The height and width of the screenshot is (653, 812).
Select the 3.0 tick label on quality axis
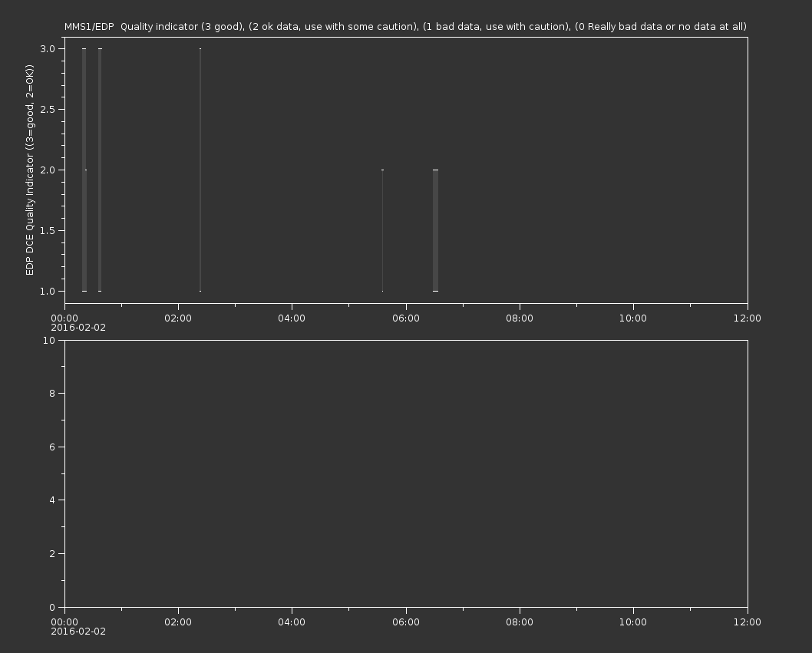click(x=48, y=48)
